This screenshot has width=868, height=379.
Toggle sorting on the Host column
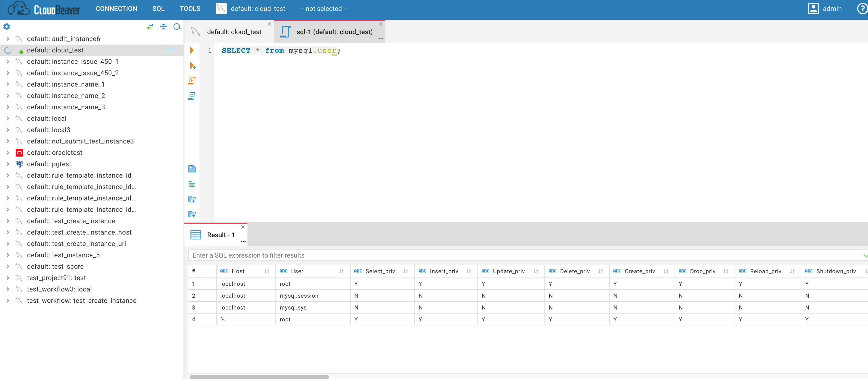click(x=266, y=271)
